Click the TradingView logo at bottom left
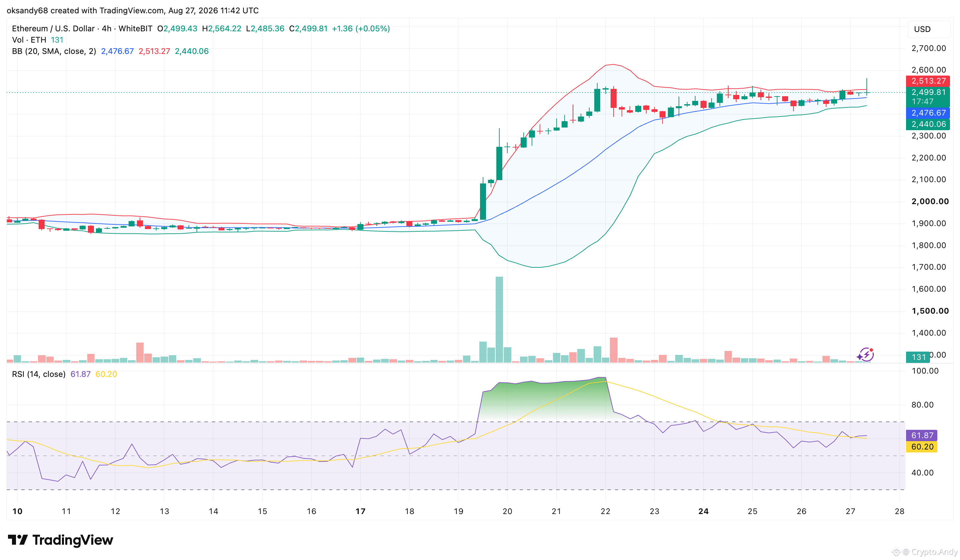 tap(60, 540)
